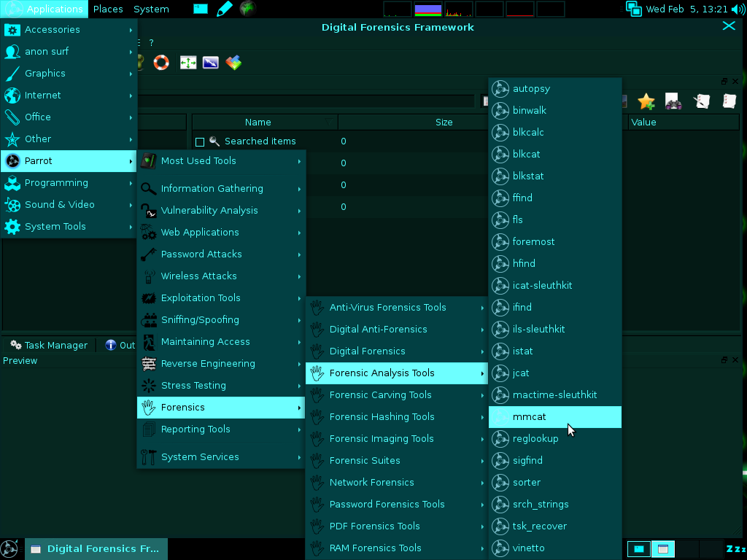Tick the Searched items checkbox
This screenshot has height=560, width=747.
[200, 142]
